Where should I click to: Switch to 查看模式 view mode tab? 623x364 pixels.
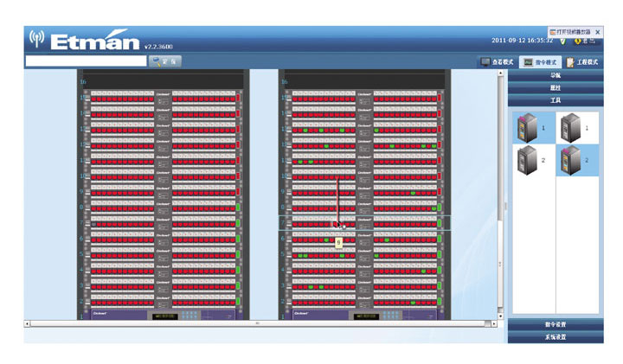coord(498,62)
